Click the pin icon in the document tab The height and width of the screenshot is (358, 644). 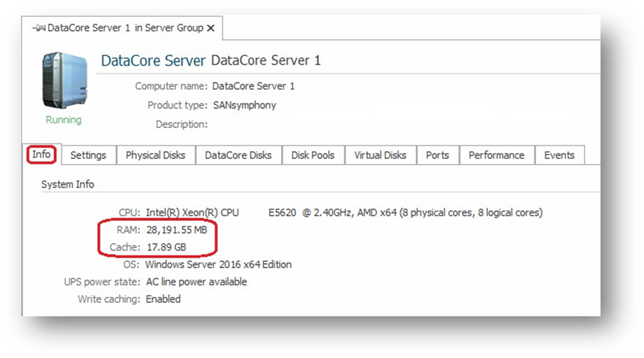(38, 28)
